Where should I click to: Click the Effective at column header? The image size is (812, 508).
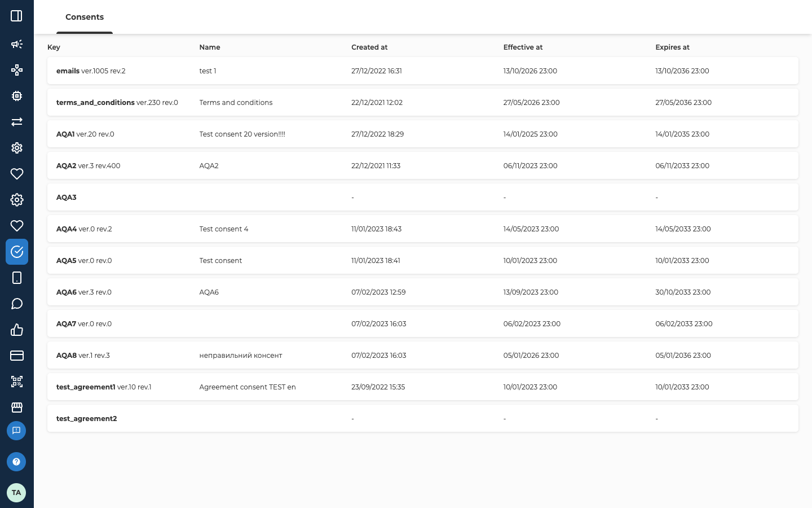(x=523, y=47)
